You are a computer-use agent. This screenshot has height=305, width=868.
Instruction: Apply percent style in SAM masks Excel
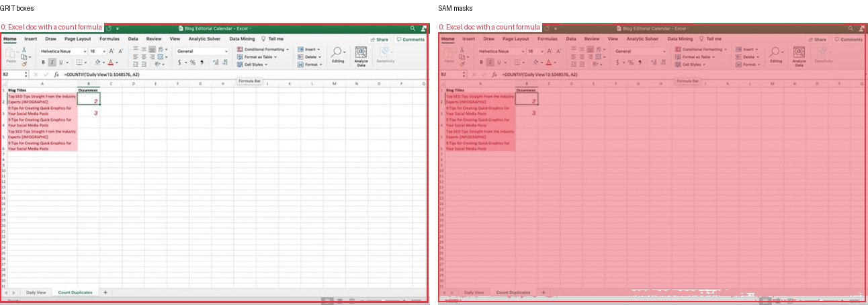(x=630, y=62)
